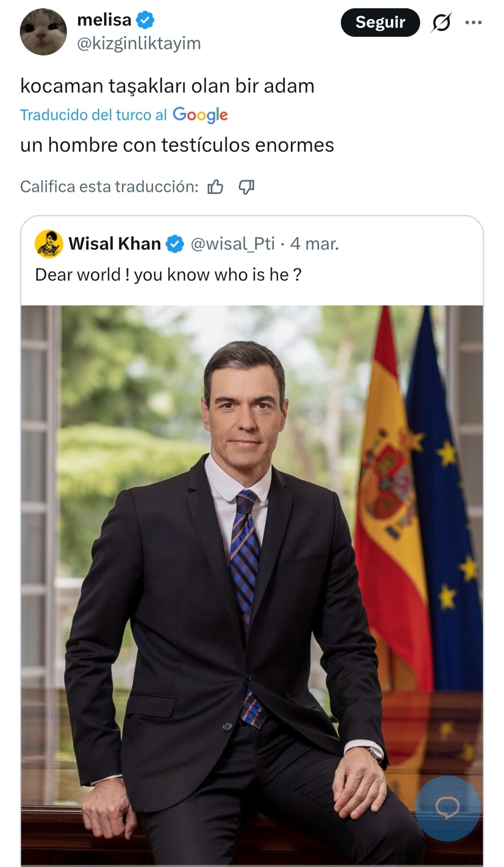Click the "4 mar." tweet date

[315, 244]
